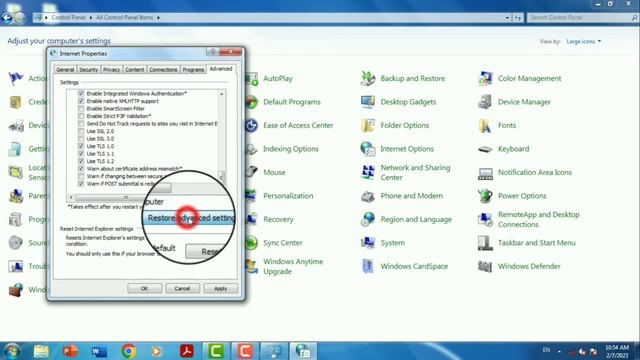Enable Use SSL 2.0 checkbox
This screenshot has height=360, width=640.
click(81, 131)
